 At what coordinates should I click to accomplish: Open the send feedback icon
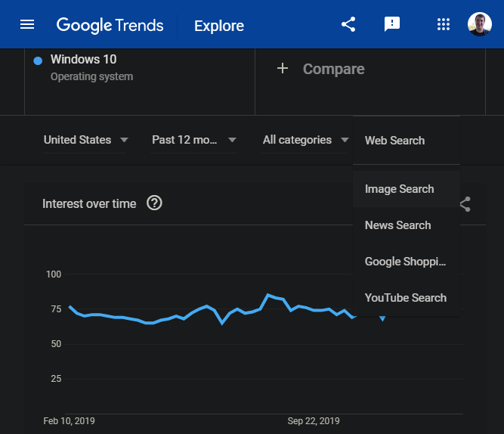click(x=392, y=24)
